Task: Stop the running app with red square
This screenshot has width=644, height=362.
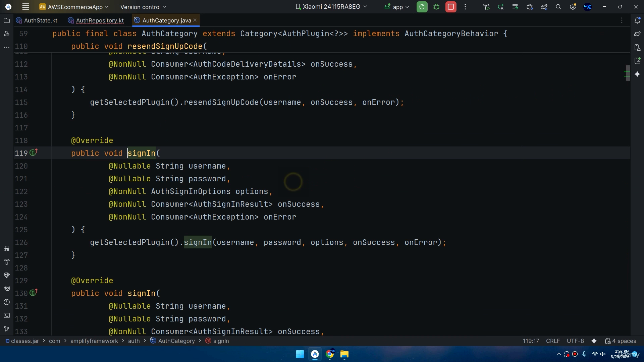Action: click(x=451, y=7)
